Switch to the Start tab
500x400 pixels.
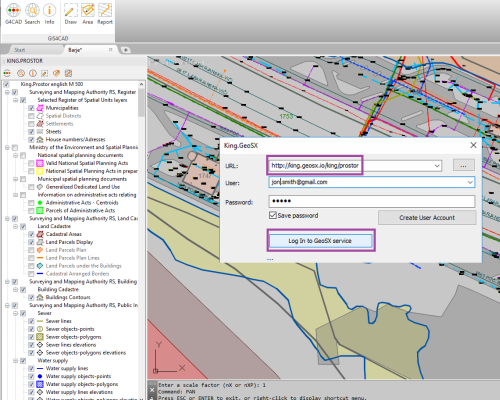pos(20,50)
